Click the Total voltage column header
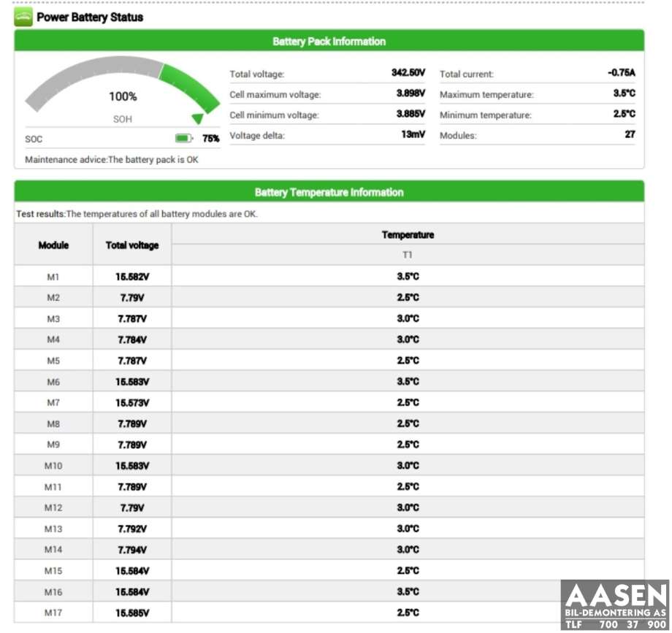 click(x=132, y=245)
